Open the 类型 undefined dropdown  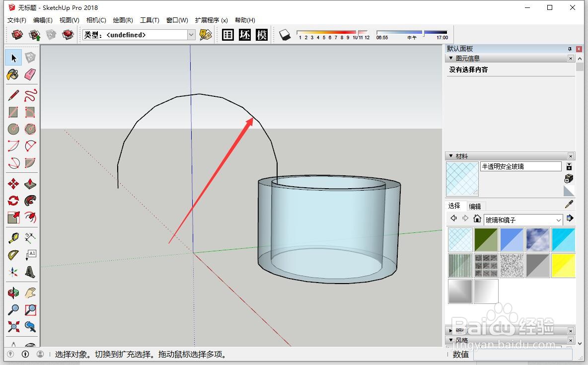(191, 35)
